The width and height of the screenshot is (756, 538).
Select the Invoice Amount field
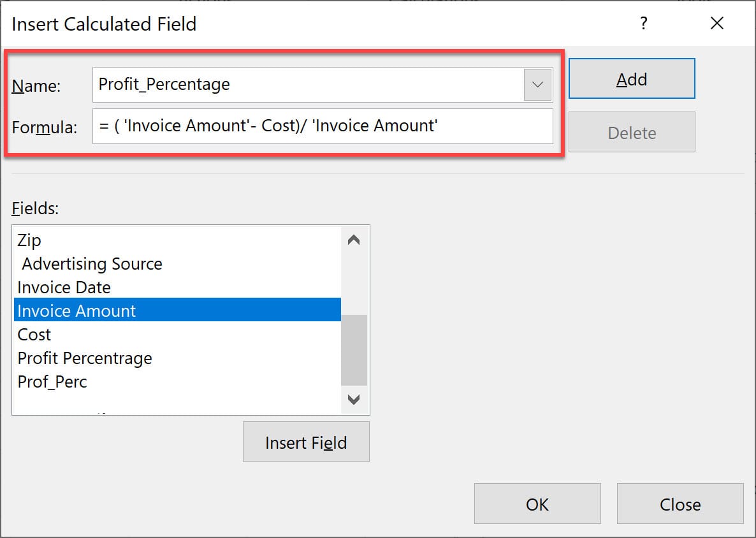tap(76, 311)
